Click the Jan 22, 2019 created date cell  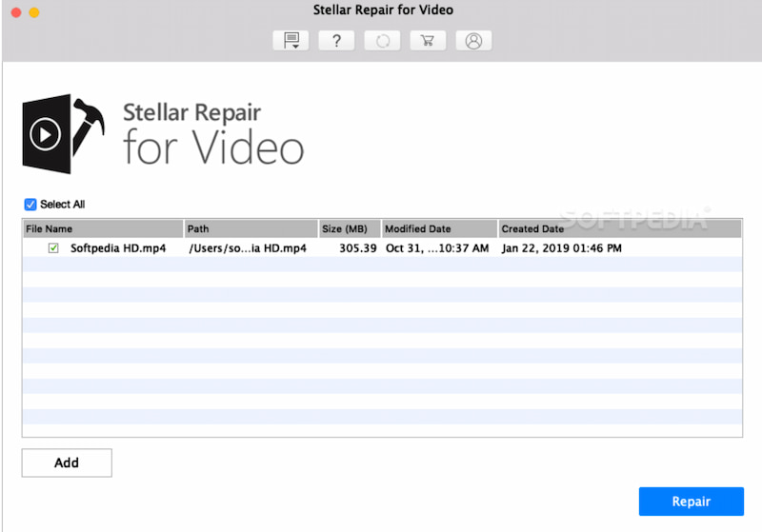coord(561,248)
